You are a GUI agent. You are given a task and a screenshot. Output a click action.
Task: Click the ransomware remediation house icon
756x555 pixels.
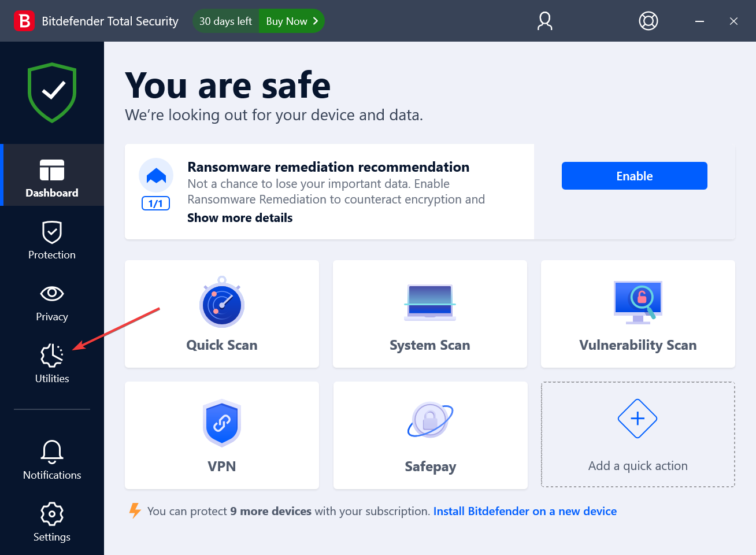pyautogui.click(x=156, y=175)
